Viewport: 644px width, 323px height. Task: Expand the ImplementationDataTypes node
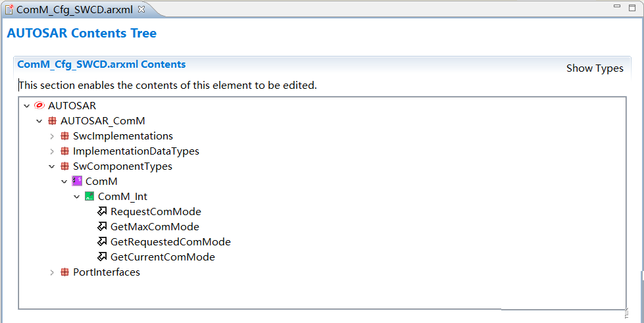point(52,151)
